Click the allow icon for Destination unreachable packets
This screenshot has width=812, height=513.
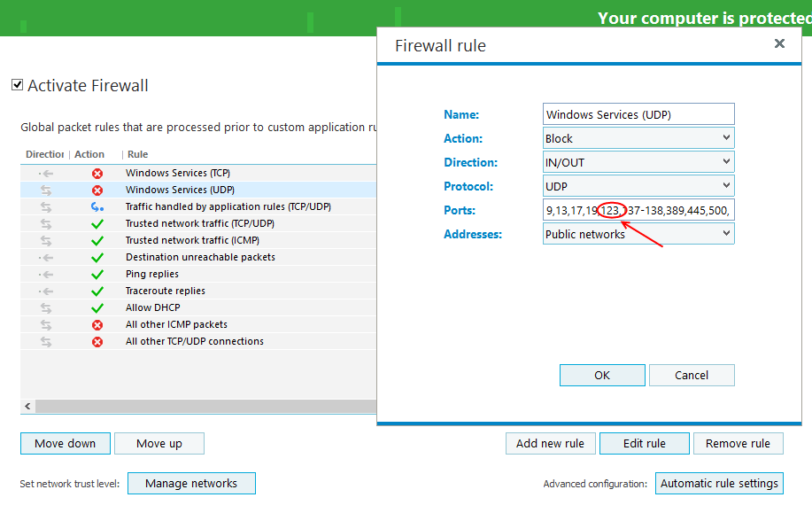(x=97, y=257)
